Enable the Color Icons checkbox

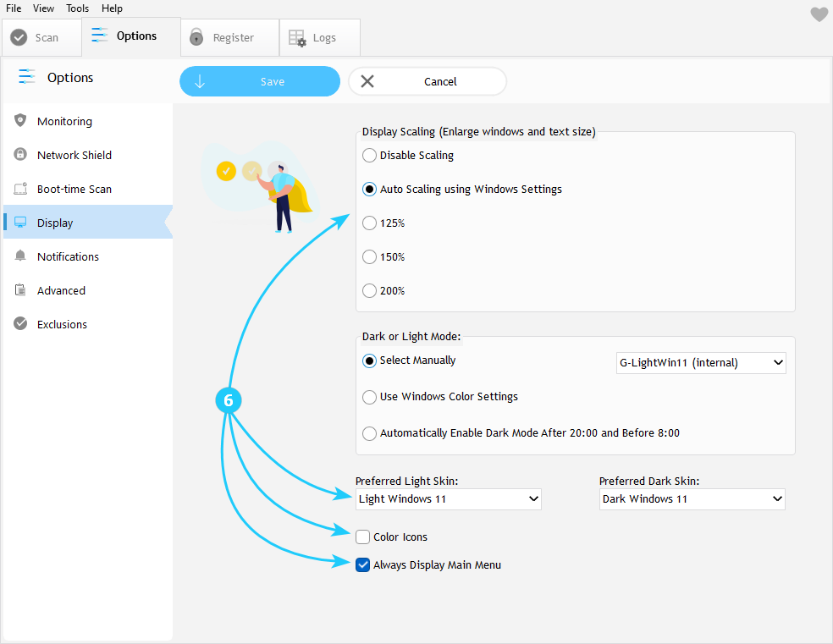(363, 537)
